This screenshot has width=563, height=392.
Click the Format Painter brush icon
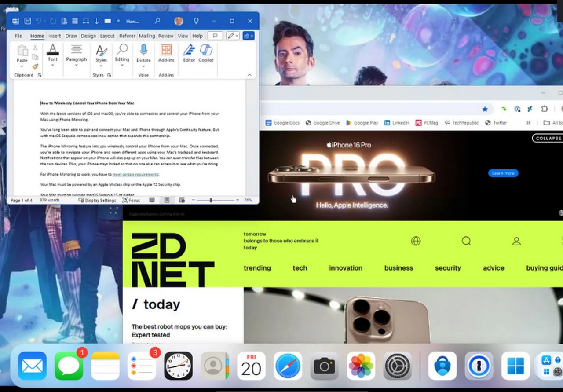pyautogui.click(x=35, y=66)
